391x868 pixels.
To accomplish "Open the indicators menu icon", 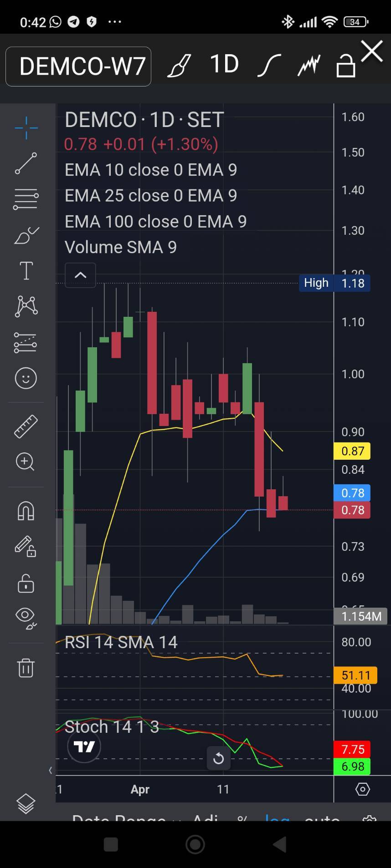I will 309,65.
